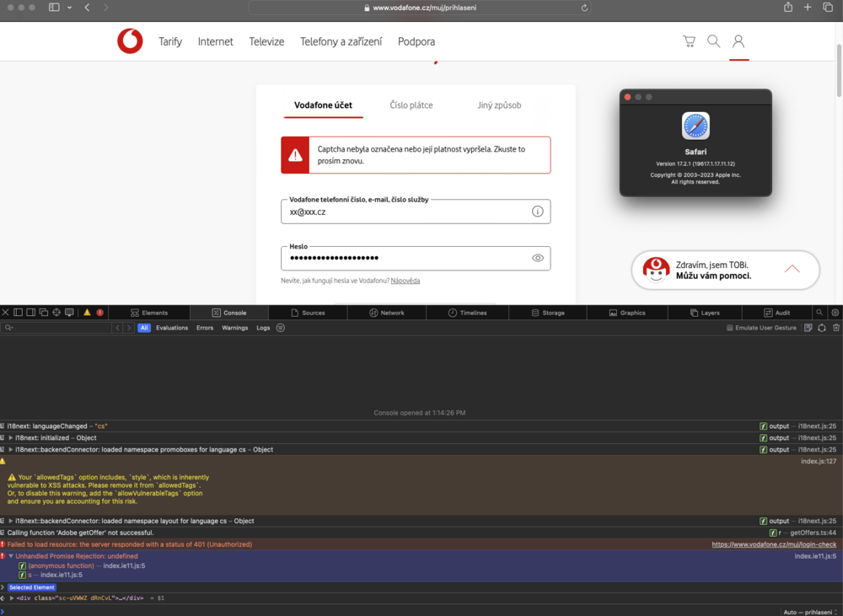
Task: Click Safari's Share icon
Action: pos(787,7)
